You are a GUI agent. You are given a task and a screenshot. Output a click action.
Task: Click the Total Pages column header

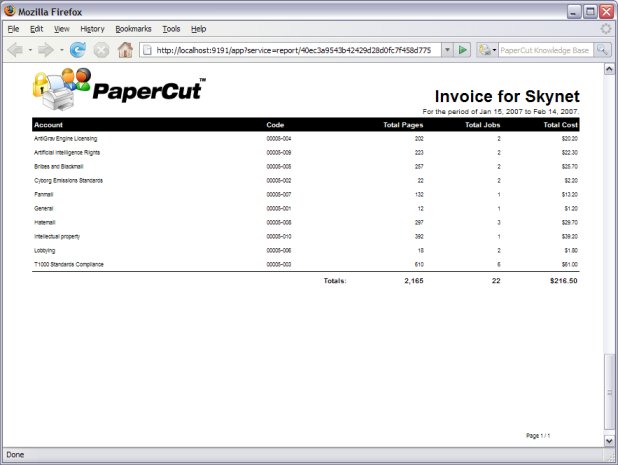[403, 125]
